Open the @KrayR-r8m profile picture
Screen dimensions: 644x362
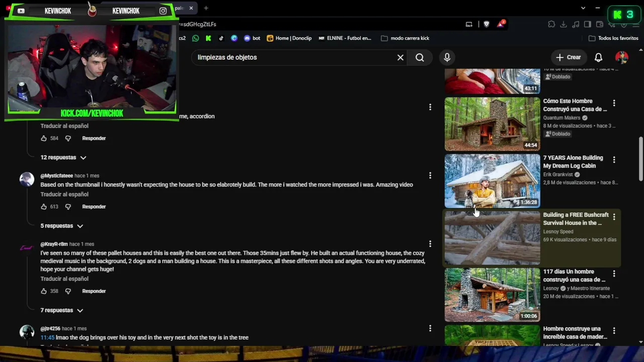tap(27, 247)
